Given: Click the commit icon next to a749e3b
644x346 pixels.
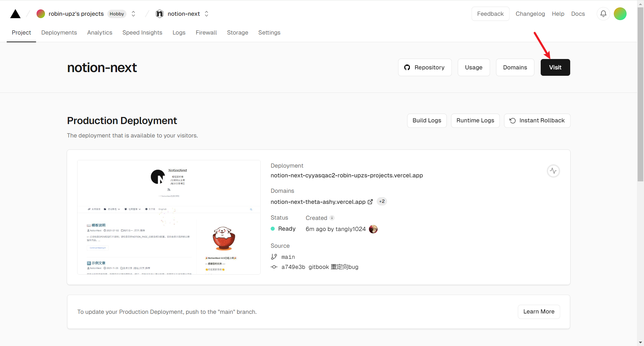Looking at the screenshot, I should pos(274,267).
